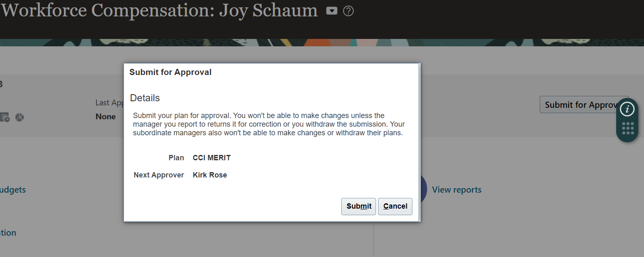Select the CCI MERIT plan value
This screenshot has height=257, width=644.
[x=212, y=158]
